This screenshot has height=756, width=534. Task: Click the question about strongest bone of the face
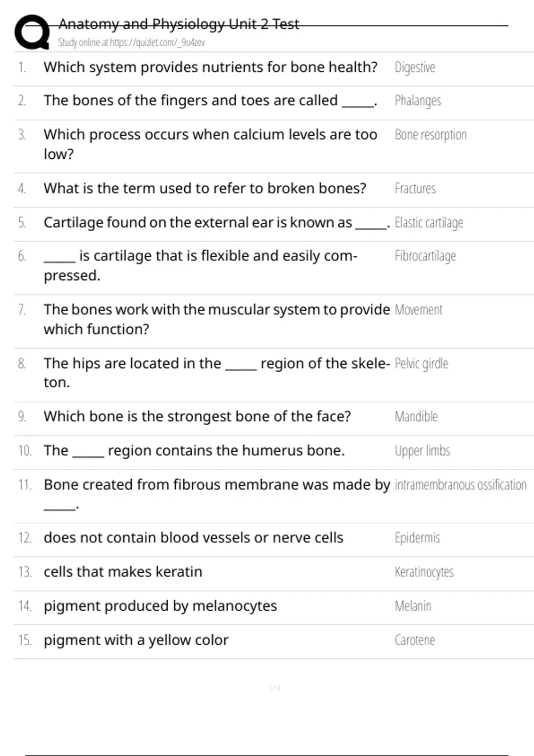197,417
